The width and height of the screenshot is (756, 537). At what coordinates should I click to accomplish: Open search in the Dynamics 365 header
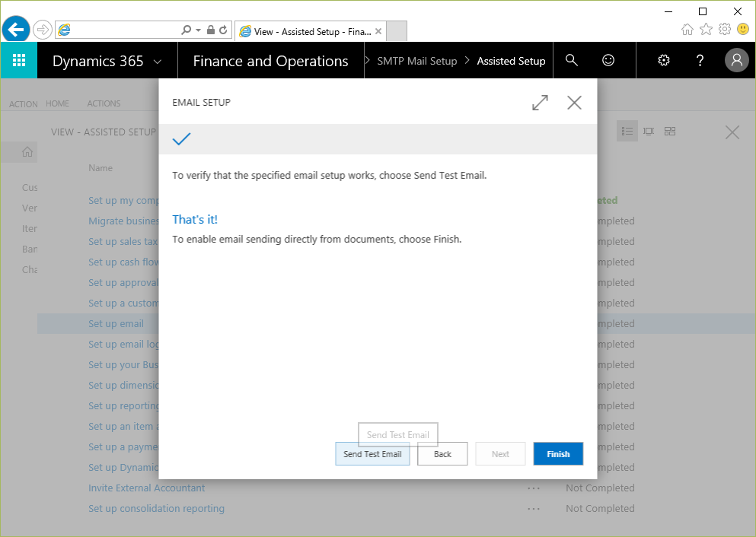[x=571, y=60]
